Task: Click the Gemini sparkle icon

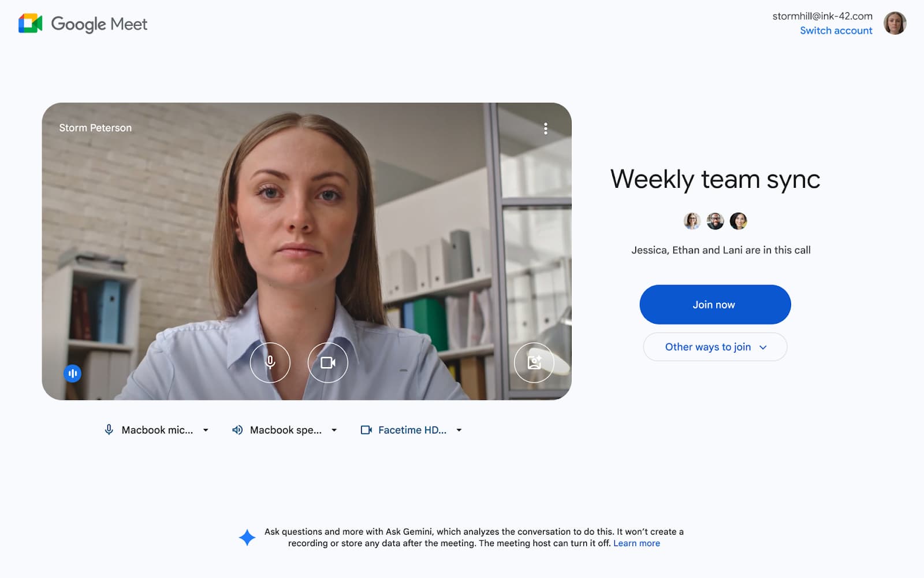Action: coord(247,538)
